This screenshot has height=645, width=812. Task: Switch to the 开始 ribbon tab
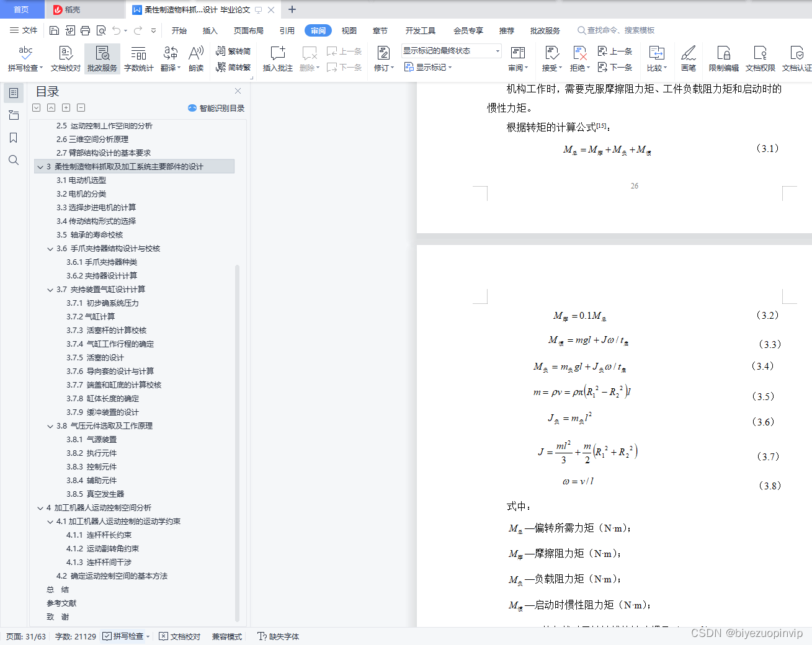point(179,30)
